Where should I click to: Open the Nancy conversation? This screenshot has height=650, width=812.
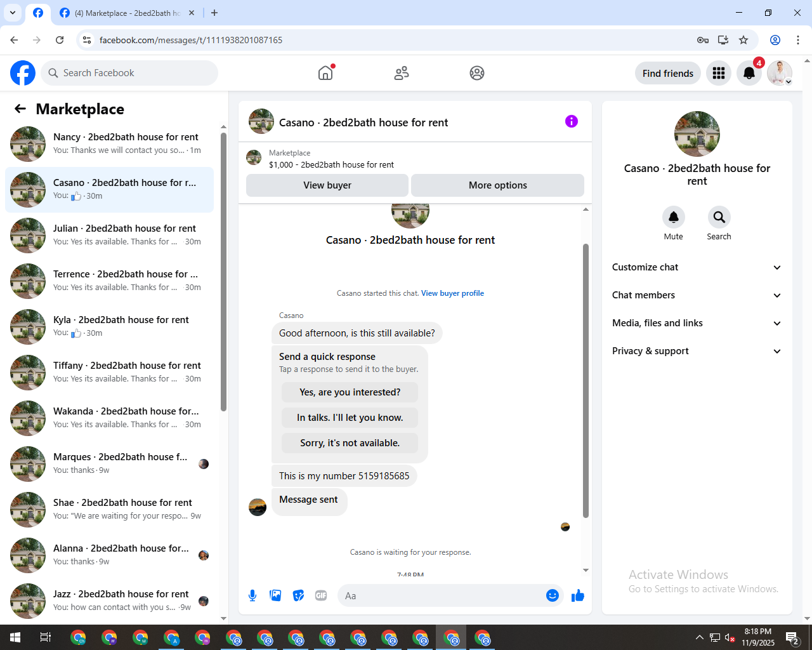[109, 144]
